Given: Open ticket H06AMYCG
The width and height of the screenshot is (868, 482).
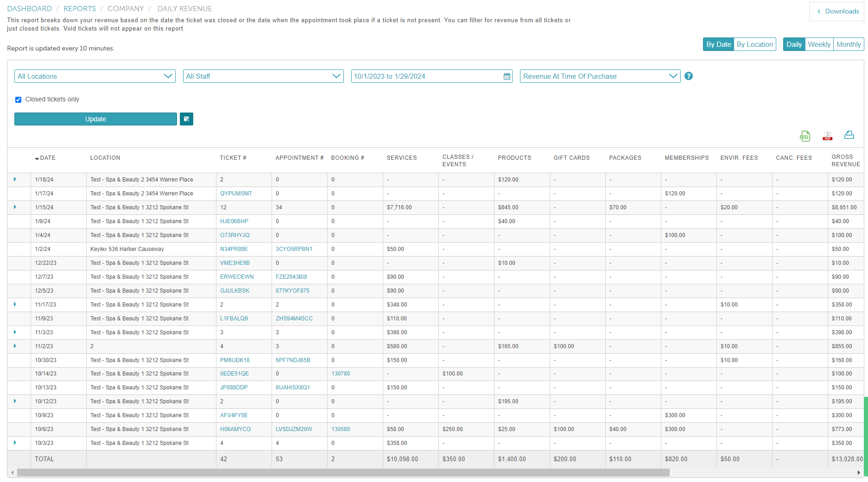Looking at the screenshot, I should [235, 429].
